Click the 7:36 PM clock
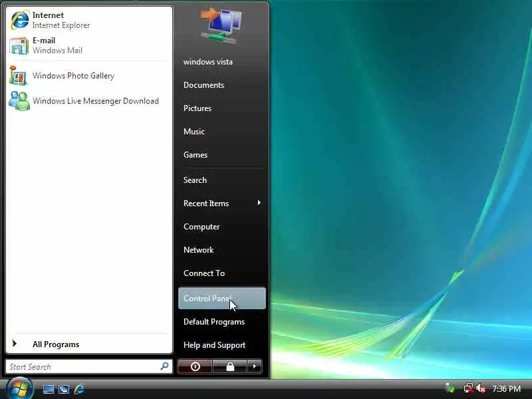Image resolution: width=532 pixels, height=399 pixels. point(506,388)
